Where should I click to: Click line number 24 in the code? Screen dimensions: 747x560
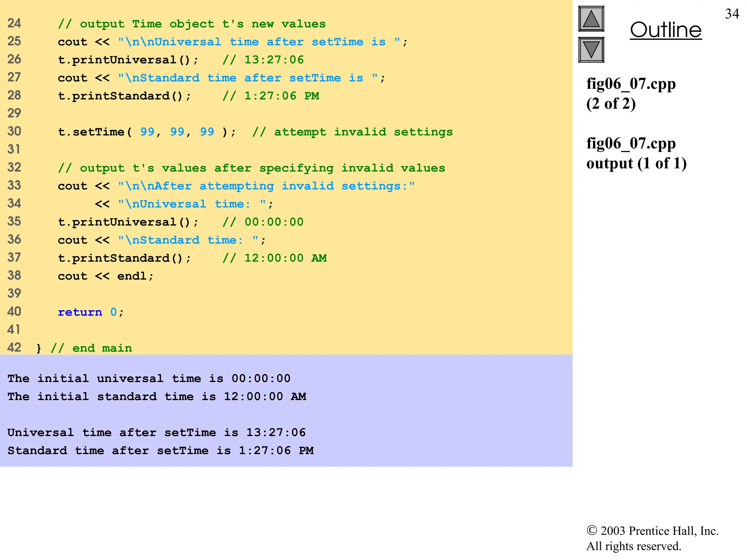tap(14, 23)
